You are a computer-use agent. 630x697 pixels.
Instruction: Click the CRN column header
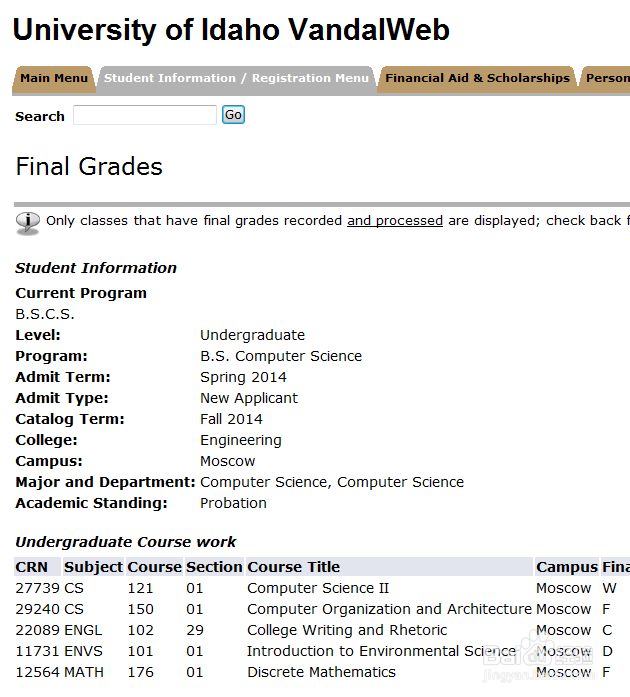pyautogui.click(x=37, y=567)
